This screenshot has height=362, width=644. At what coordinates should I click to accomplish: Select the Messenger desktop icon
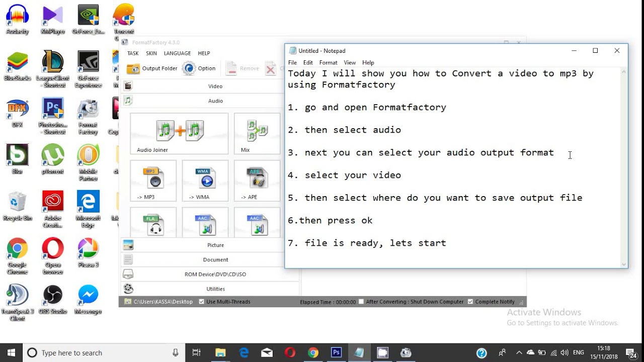click(88, 300)
